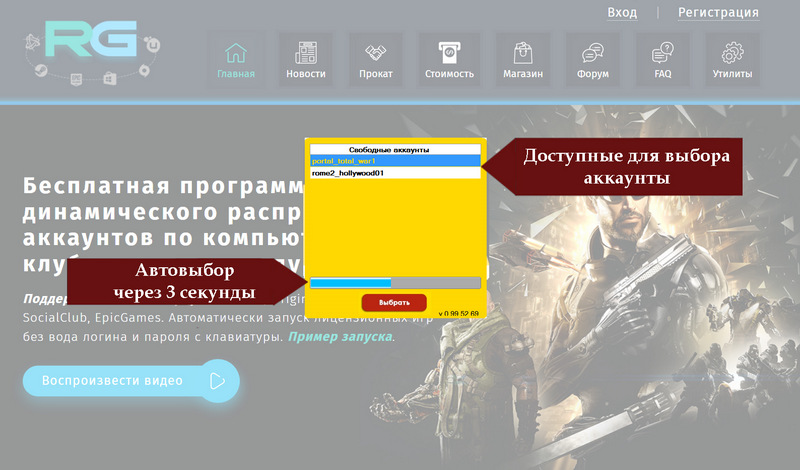The image size is (800, 470).
Task: Click the RG site logo
Action: [92, 52]
